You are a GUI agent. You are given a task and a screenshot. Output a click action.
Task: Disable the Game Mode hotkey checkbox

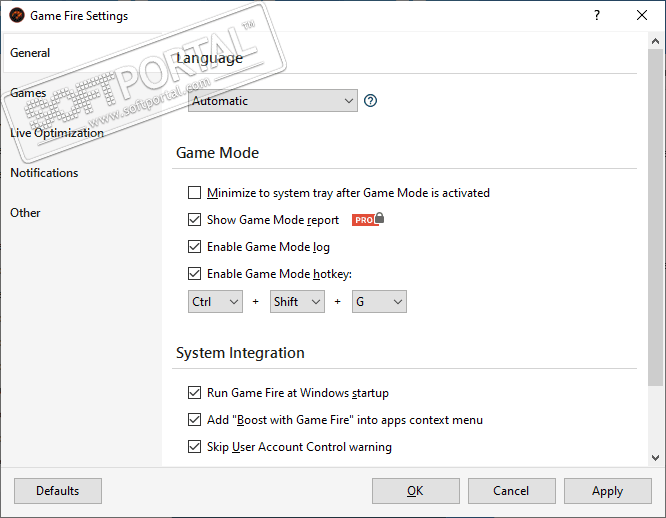tap(195, 274)
